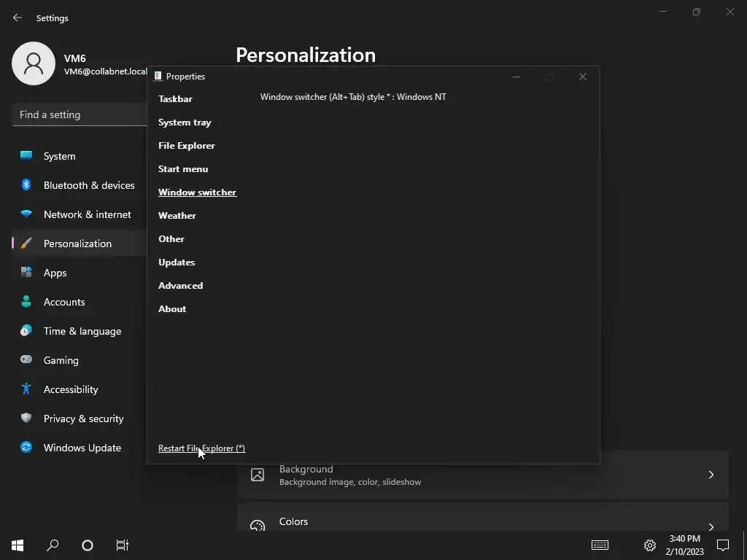Open the Start menu section
747x560 pixels.
183,169
